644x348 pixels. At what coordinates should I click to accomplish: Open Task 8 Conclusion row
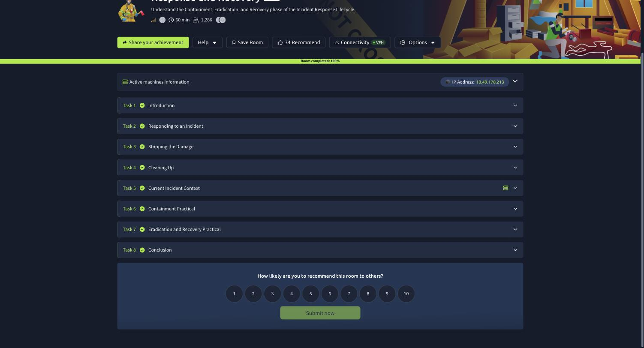(320, 250)
